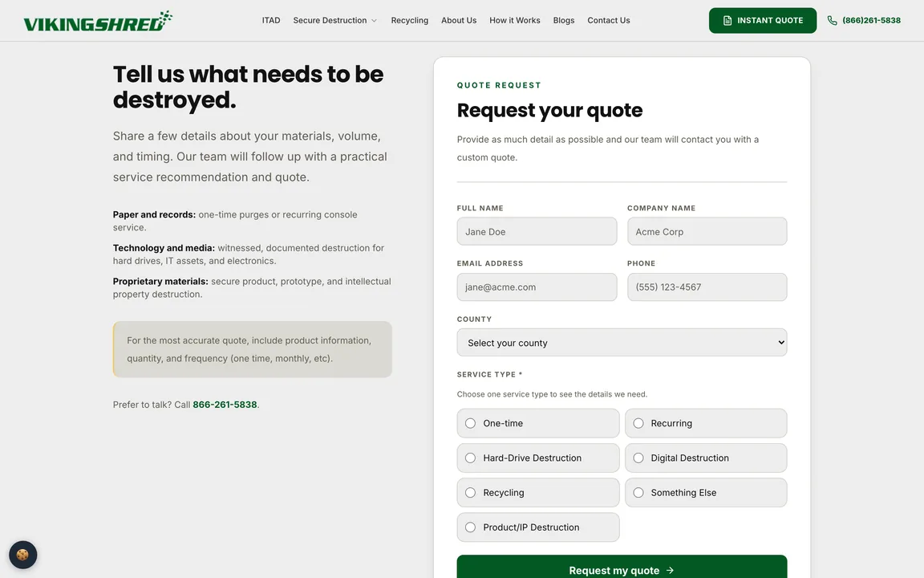Viewport: 924px width, 578px height.
Task: Expand the Secure Destruction menu chevron
Action: click(374, 21)
